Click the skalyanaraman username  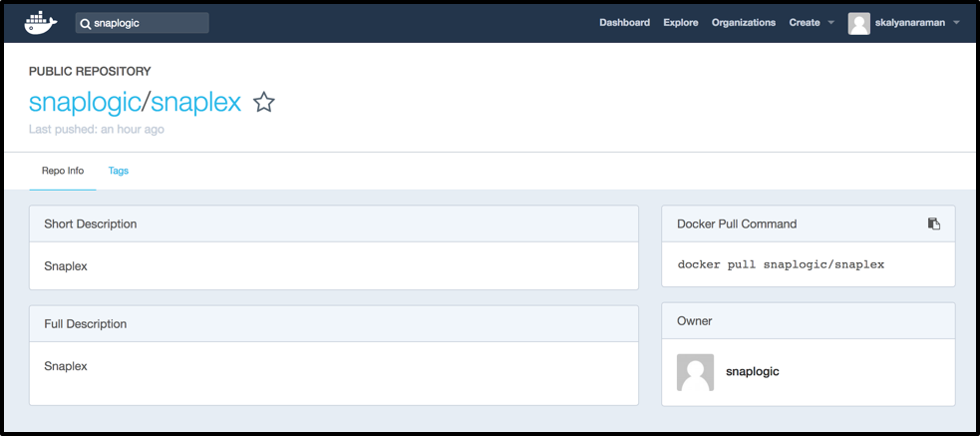click(x=910, y=23)
